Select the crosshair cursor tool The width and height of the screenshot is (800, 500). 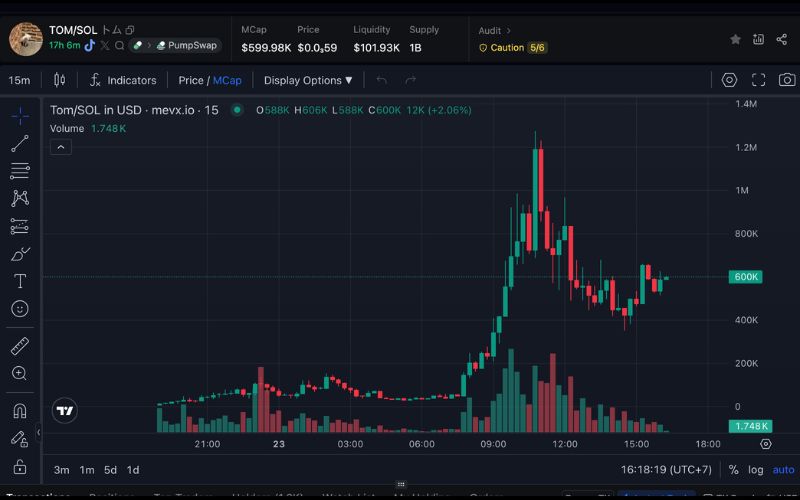point(19,116)
